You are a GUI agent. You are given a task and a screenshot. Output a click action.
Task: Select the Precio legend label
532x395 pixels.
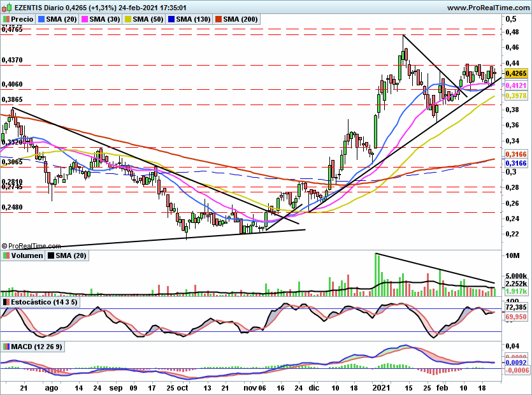point(22,19)
